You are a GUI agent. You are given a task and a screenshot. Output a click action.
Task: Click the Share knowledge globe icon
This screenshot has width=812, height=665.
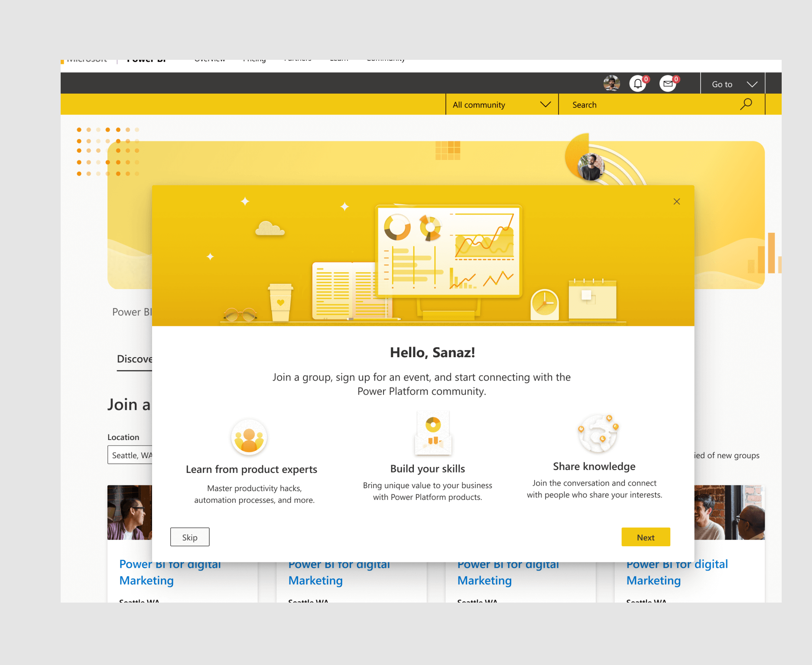pyautogui.click(x=598, y=433)
